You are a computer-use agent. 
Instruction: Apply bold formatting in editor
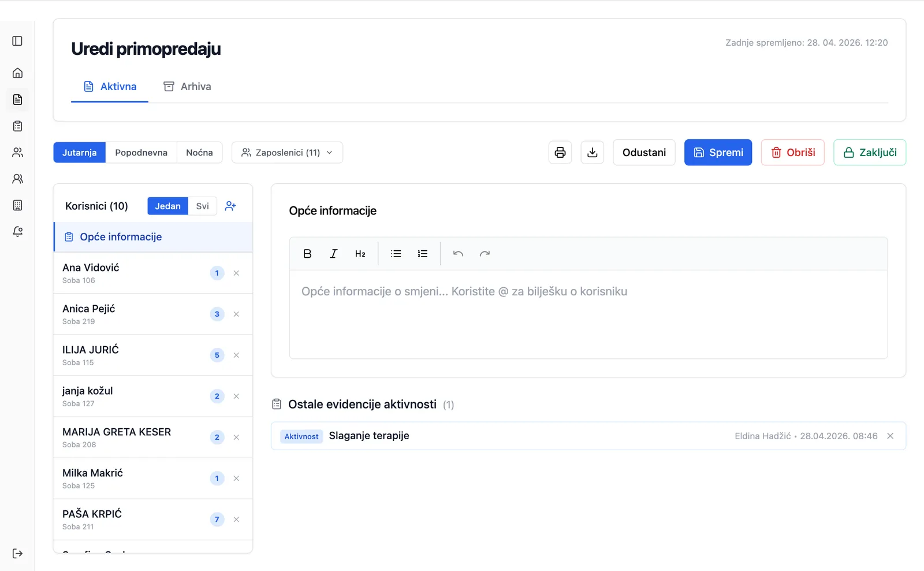pyautogui.click(x=307, y=254)
